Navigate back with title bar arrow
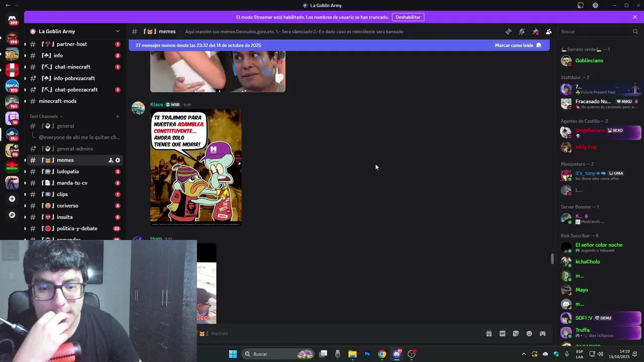Screen dimensions: 644x362 [x=8, y=6]
